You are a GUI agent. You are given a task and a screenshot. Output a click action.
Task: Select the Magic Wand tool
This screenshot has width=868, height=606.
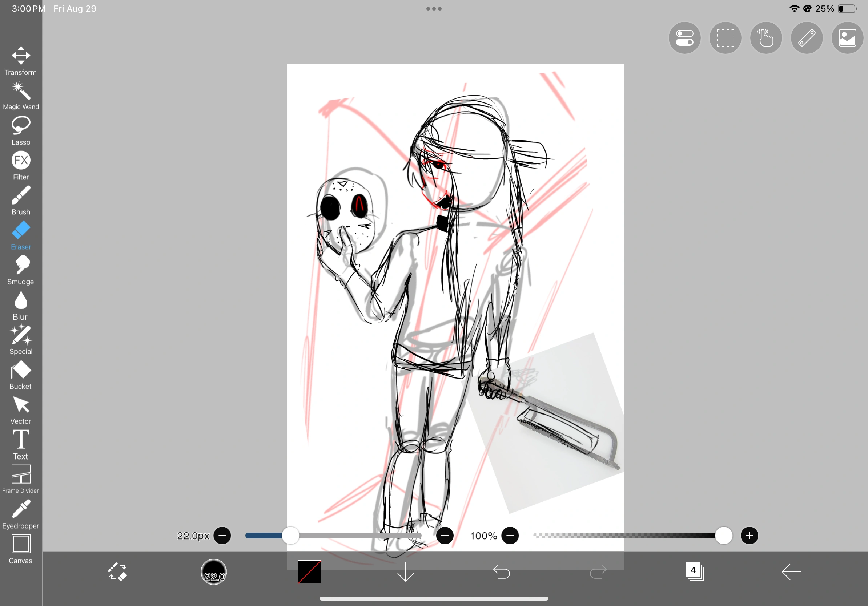(21, 95)
